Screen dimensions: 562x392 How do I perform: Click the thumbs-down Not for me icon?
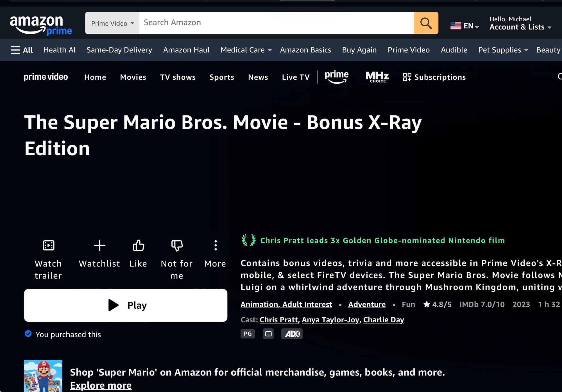177,245
